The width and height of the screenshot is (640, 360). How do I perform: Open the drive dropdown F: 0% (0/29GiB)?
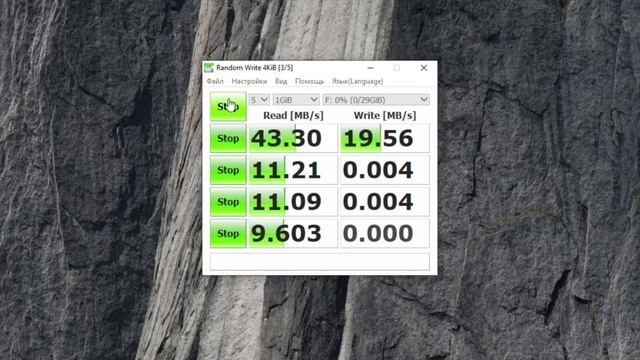[376, 100]
